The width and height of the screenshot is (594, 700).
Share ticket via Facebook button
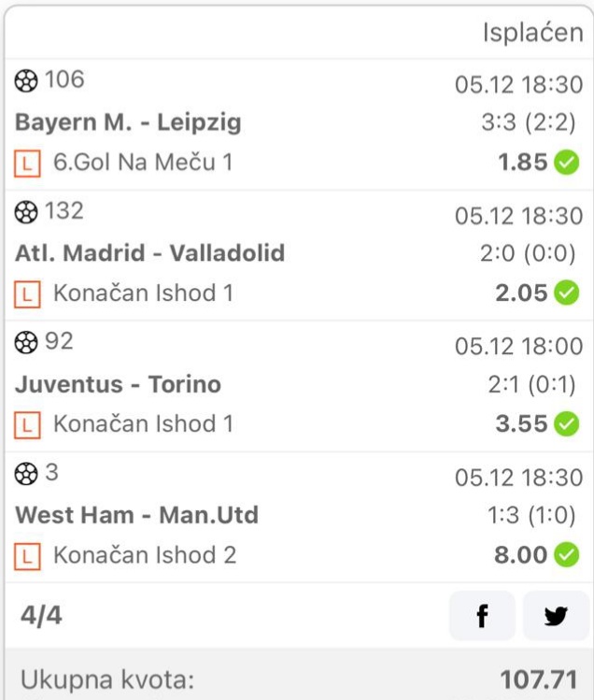[482, 616]
